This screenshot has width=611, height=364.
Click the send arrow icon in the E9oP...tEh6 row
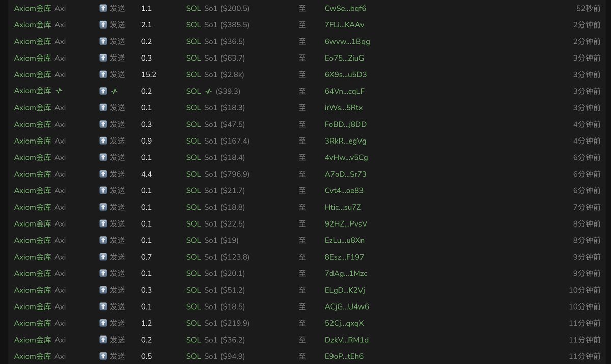click(103, 356)
